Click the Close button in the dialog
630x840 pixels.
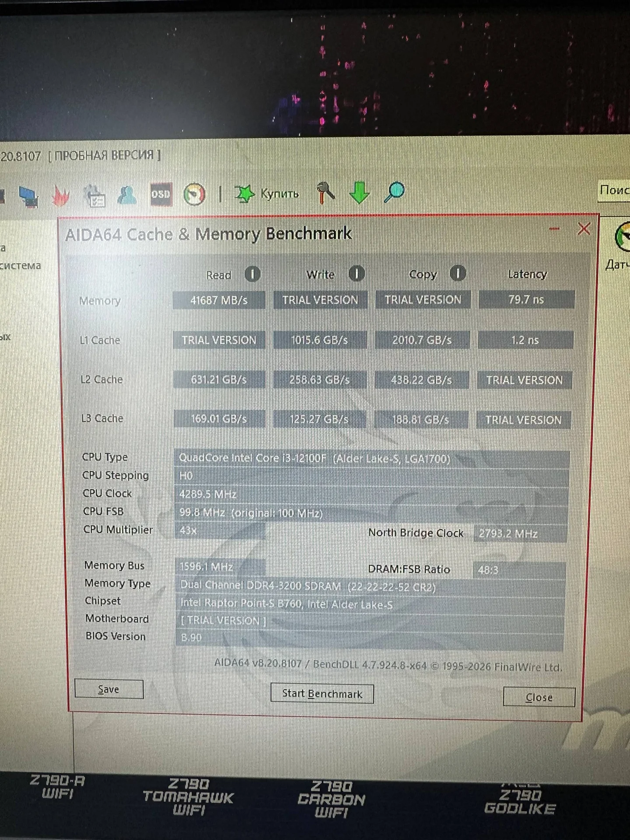pyautogui.click(x=539, y=697)
